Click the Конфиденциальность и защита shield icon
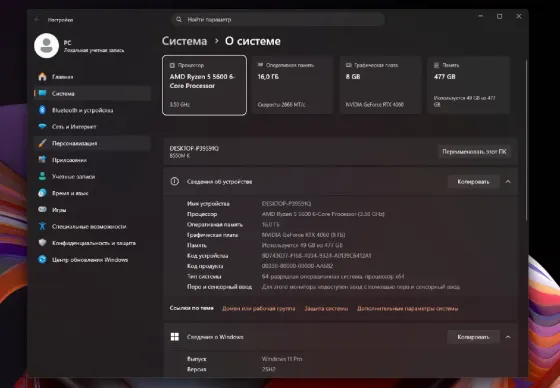Screen dimensions: 560x388 (42, 243)
